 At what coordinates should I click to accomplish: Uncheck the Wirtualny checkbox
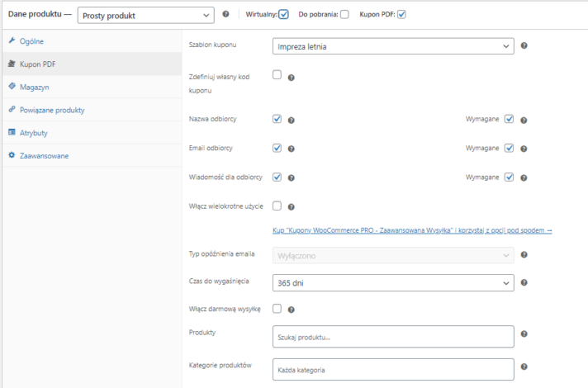tap(283, 14)
